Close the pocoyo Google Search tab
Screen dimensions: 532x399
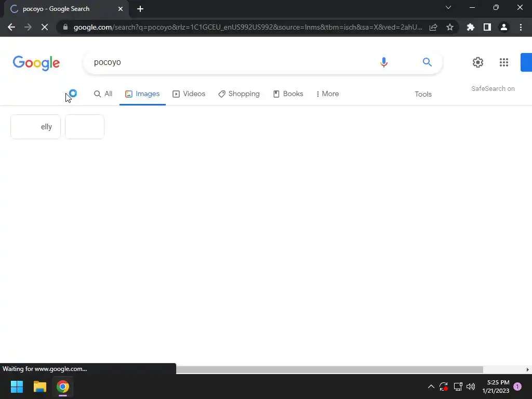tap(121, 9)
